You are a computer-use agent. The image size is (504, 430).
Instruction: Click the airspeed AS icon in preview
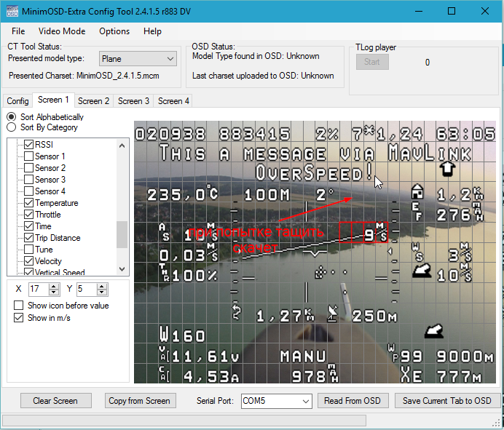point(164,232)
